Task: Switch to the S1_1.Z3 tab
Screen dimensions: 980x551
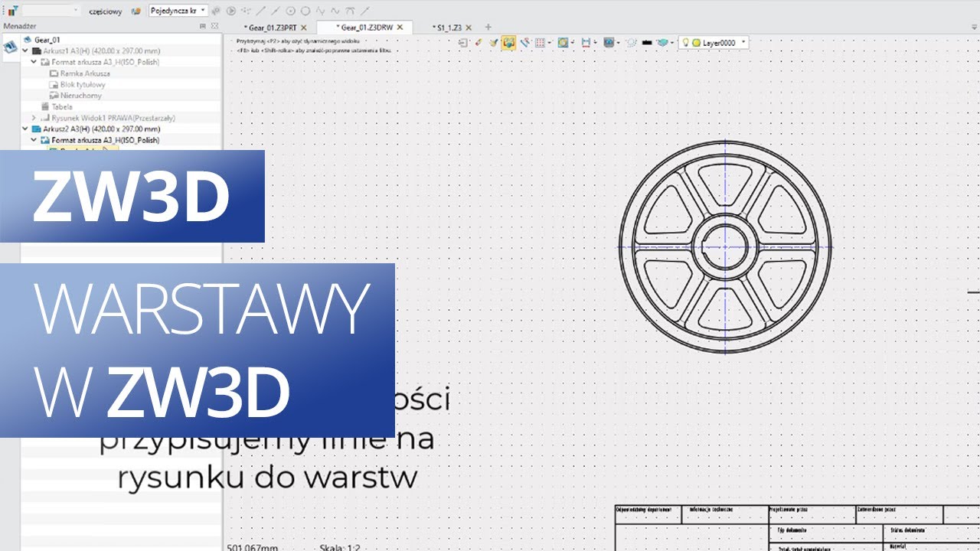Action: click(x=447, y=28)
